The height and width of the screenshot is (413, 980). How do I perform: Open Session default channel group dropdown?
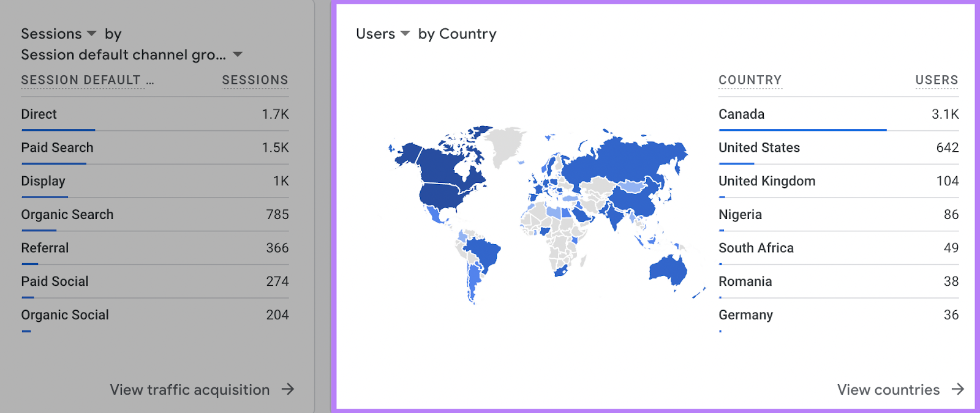click(238, 55)
